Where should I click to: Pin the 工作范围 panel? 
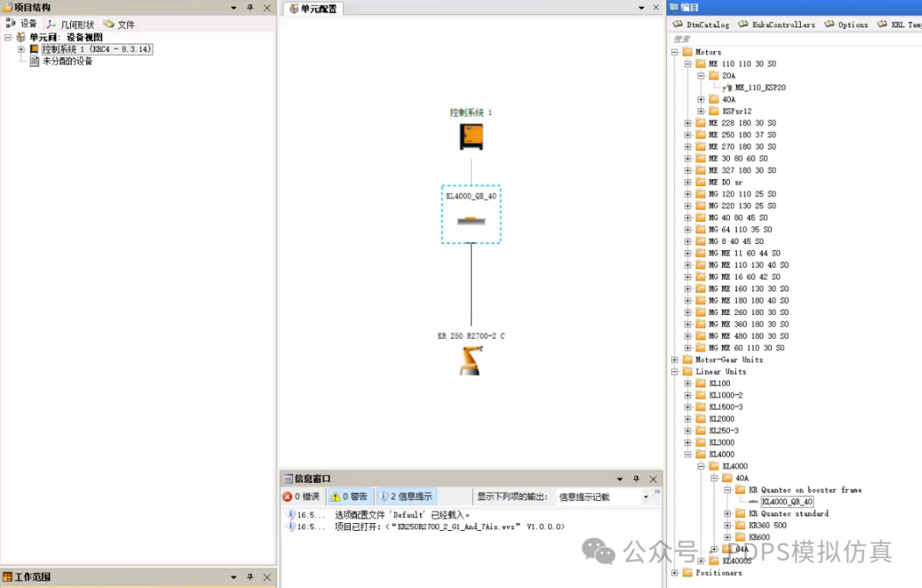[x=250, y=578]
